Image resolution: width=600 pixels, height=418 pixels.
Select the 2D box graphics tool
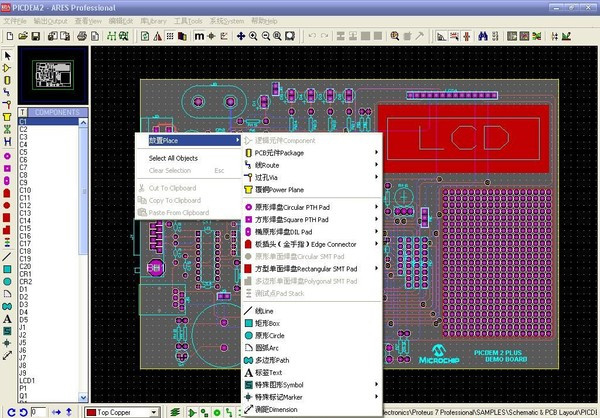point(7,269)
